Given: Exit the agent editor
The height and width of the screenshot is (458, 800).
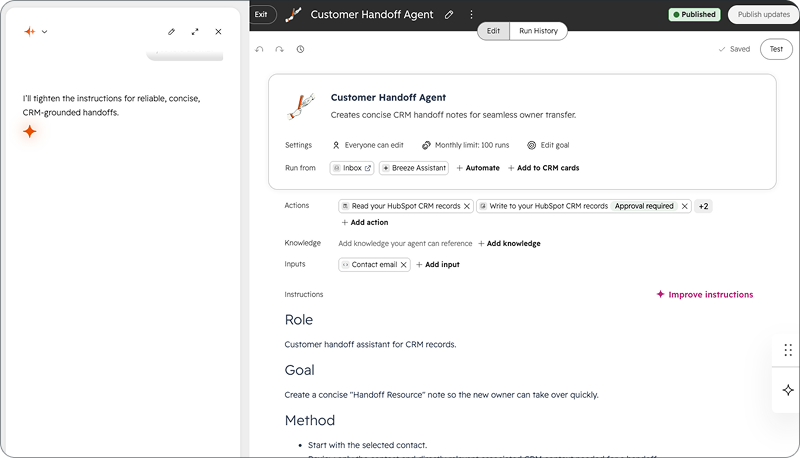Looking at the screenshot, I should [261, 14].
